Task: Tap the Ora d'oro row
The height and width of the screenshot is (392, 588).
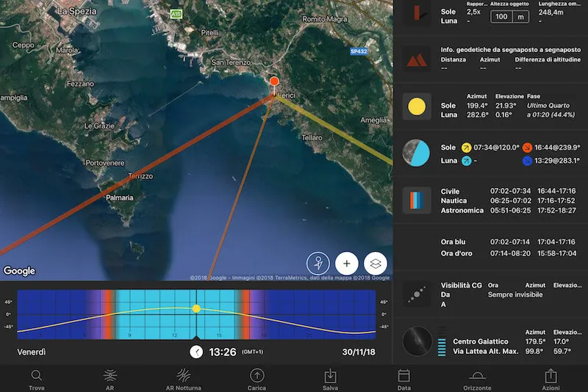Action: pyautogui.click(x=508, y=253)
